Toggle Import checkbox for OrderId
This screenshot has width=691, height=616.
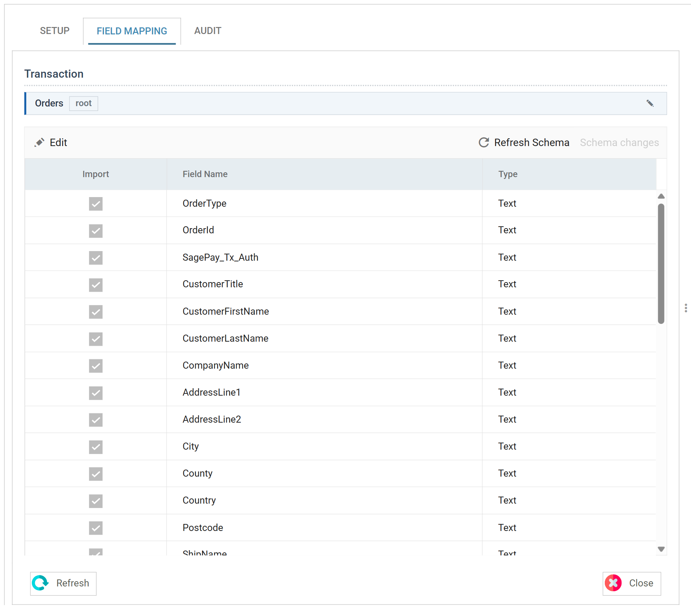[96, 230]
